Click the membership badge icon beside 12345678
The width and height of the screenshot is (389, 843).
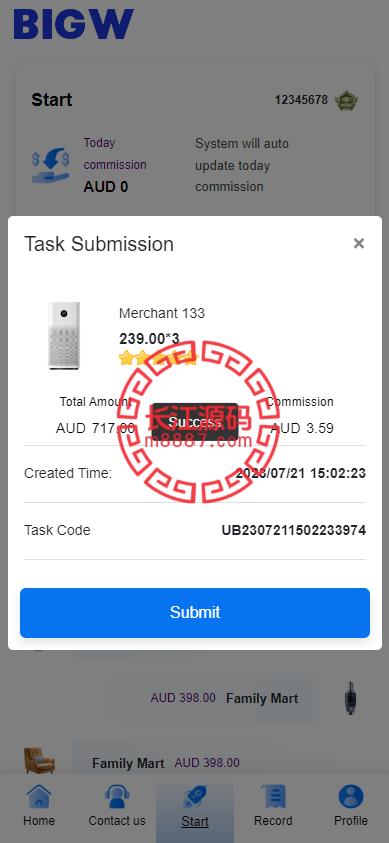[x=346, y=101]
